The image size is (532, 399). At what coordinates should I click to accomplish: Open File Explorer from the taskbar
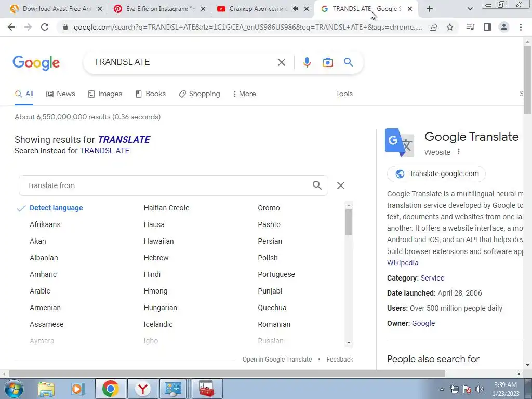[46, 389]
